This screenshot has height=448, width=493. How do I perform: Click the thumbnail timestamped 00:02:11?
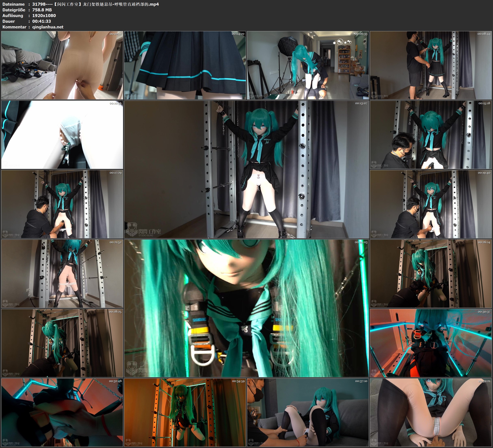pos(62,65)
